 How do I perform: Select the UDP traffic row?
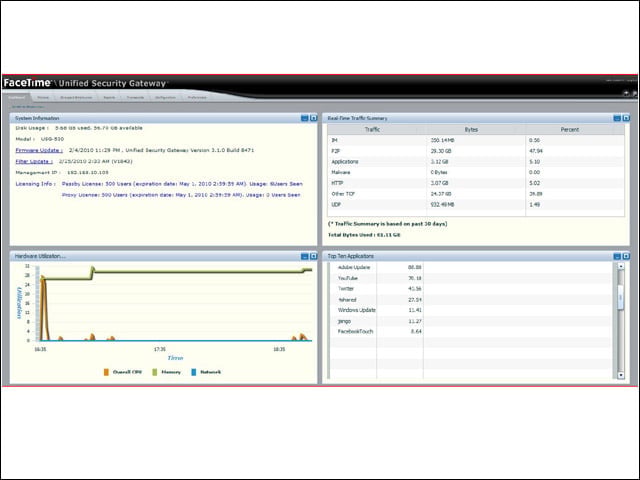pos(476,204)
